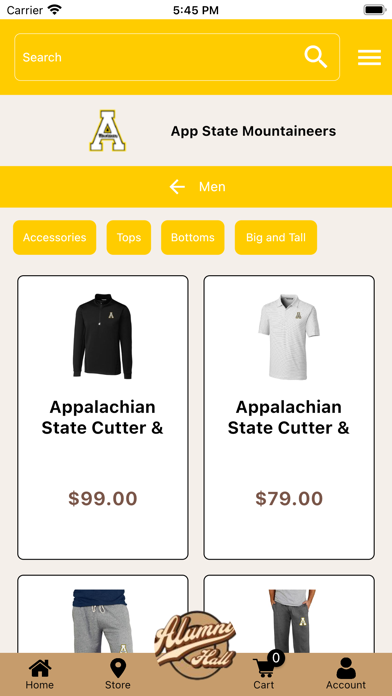Open the light gray jogger pants item
Screen dimensions: 392x696
click(x=103, y=621)
